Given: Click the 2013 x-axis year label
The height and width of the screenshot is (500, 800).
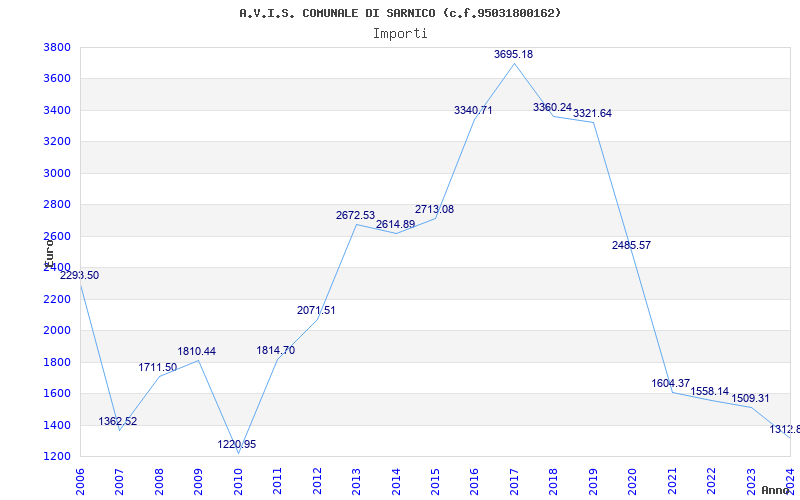Looking at the screenshot, I should (356, 482).
